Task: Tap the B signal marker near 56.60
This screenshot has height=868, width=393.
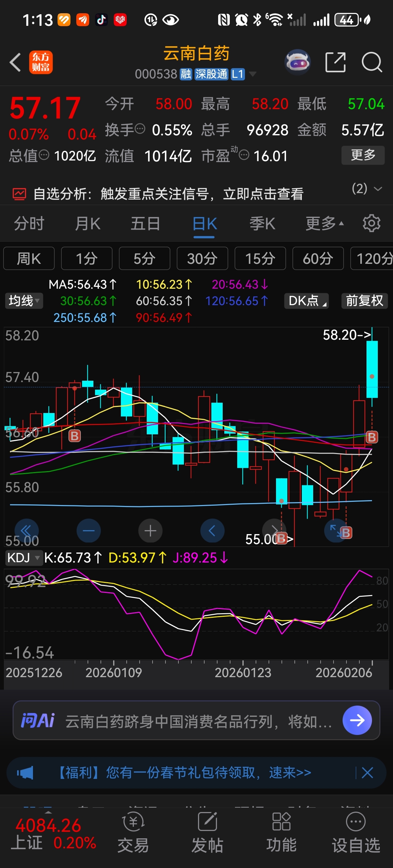Action: tap(75, 436)
